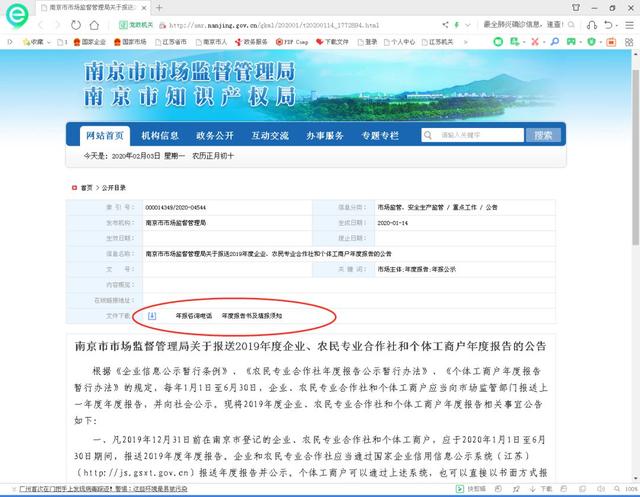Open the 江苏机关 bookmark
This screenshot has width=640, height=497.
[x=437, y=42]
